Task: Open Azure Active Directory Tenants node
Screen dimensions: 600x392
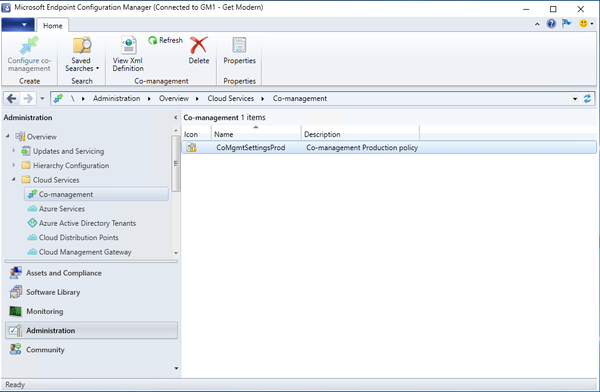Action: (x=82, y=223)
